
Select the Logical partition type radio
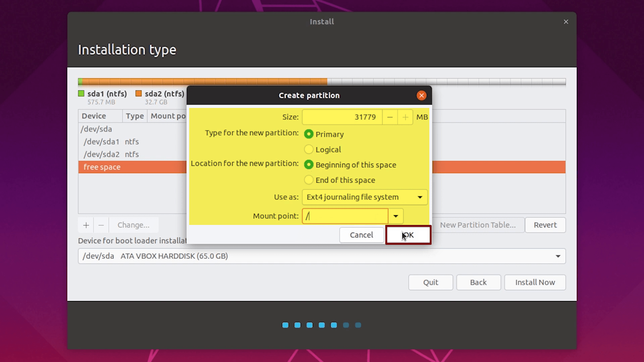tap(308, 149)
